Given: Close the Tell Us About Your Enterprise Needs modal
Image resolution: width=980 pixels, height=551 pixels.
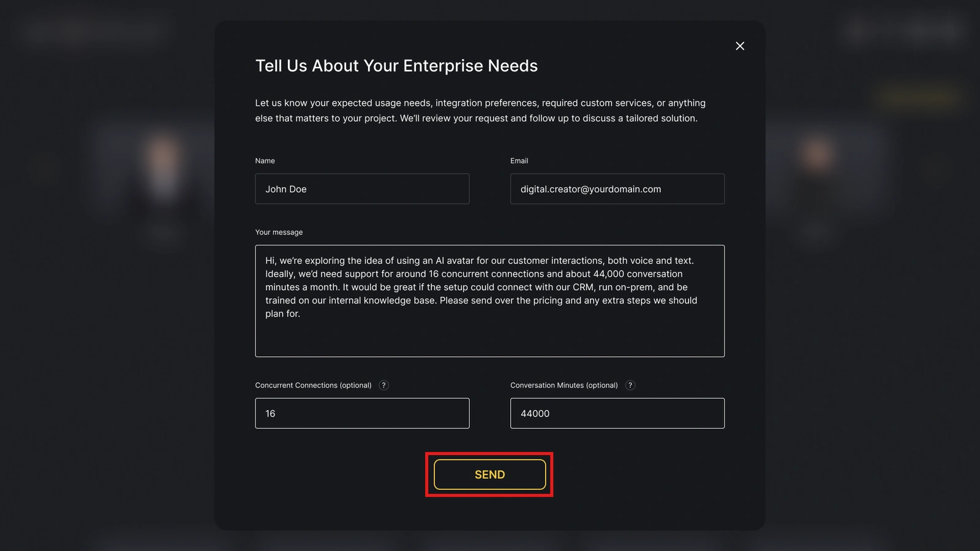Looking at the screenshot, I should [740, 46].
